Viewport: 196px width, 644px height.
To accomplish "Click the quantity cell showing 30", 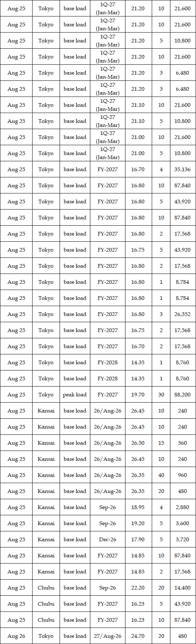I will [x=161, y=395].
